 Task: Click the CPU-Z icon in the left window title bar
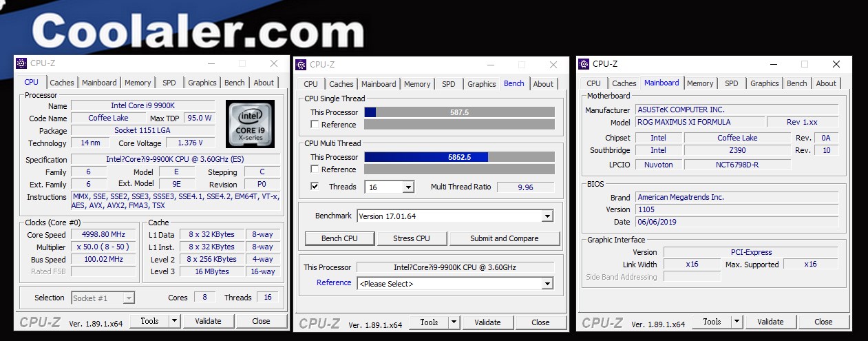(x=21, y=63)
